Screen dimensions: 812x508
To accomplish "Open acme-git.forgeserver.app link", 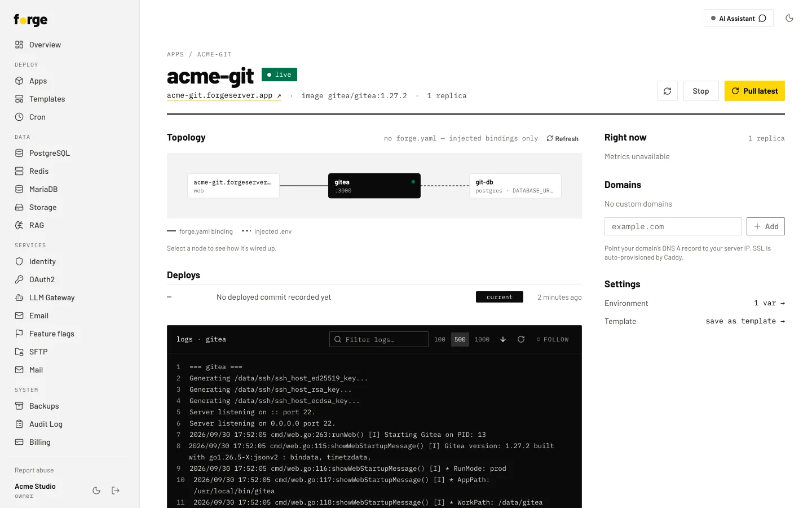I will click(224, 95).
